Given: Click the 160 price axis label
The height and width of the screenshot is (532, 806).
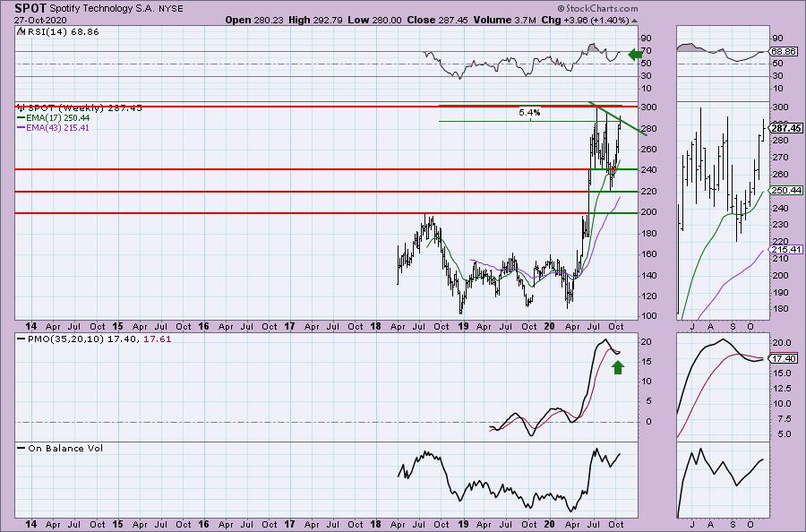Looking at the screenshot, I should click(x=647, y=254).
